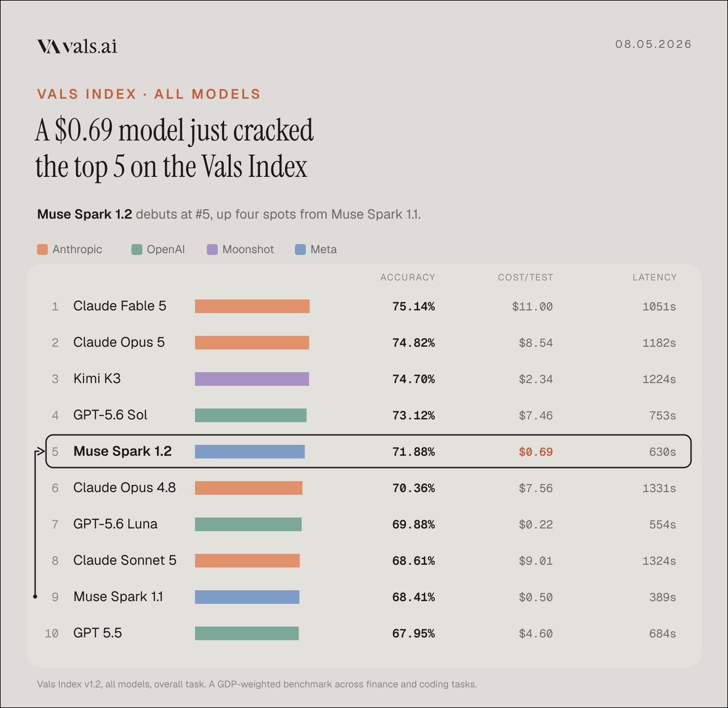Select the highlighted Muse Spark 1.2 row
Viewport: 728px width, 708px height.
tap(368, 451)
